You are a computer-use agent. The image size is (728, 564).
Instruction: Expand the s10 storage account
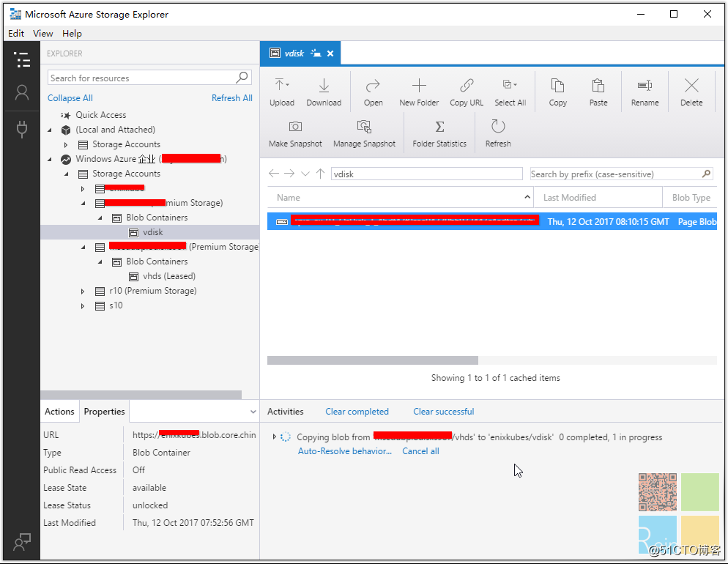coord(83,306)
